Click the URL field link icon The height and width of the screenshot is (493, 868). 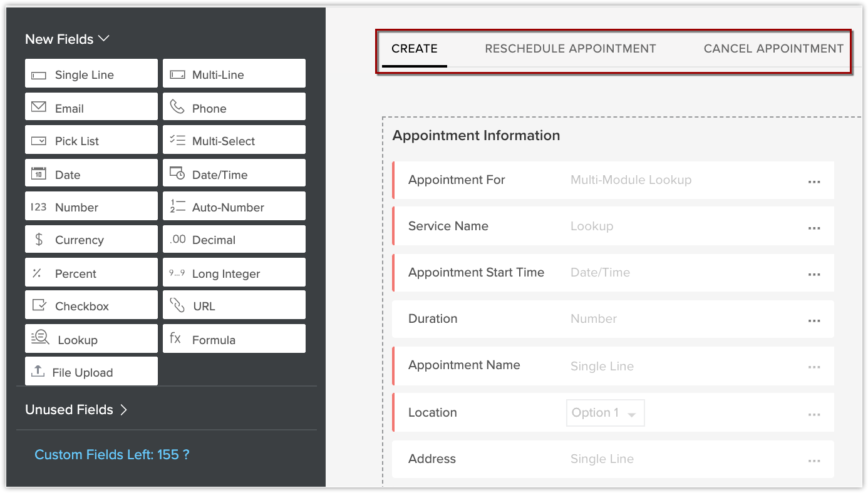(x=177, y=306)
